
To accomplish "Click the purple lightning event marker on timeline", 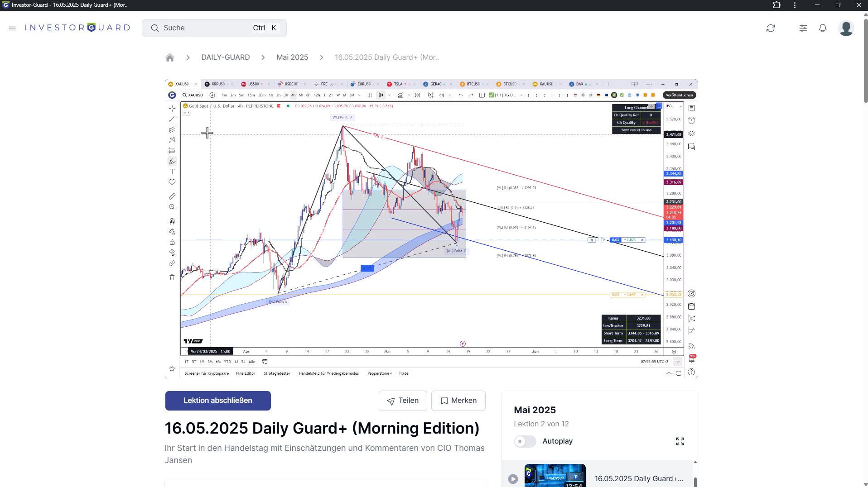I will click(x=463, y=344).
